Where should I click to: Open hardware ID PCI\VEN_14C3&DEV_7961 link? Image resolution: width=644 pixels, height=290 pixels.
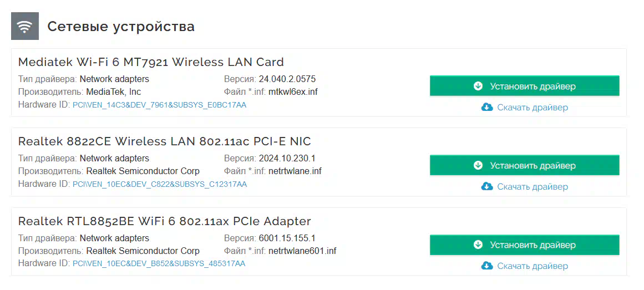[x=159, y=105]
